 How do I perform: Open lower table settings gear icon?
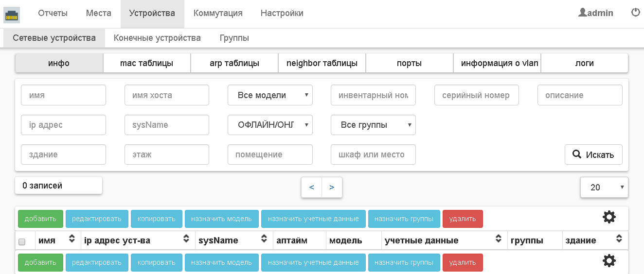(x=609, y=261)
